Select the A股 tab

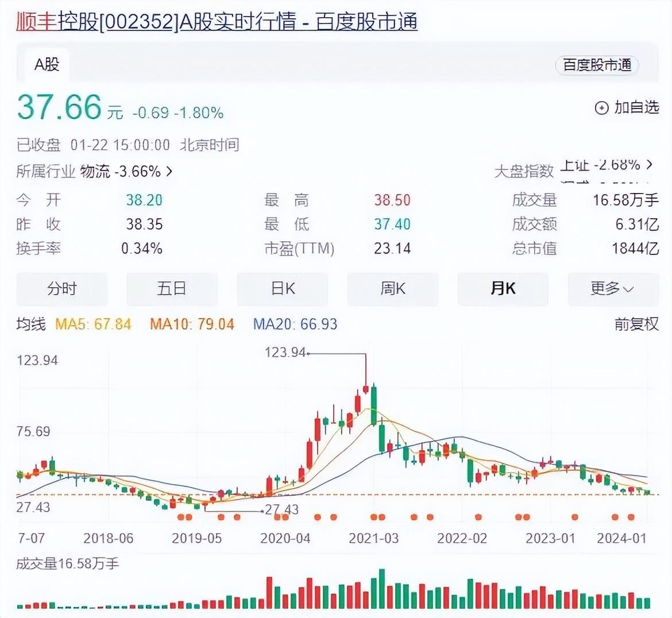tap(47, 65)
